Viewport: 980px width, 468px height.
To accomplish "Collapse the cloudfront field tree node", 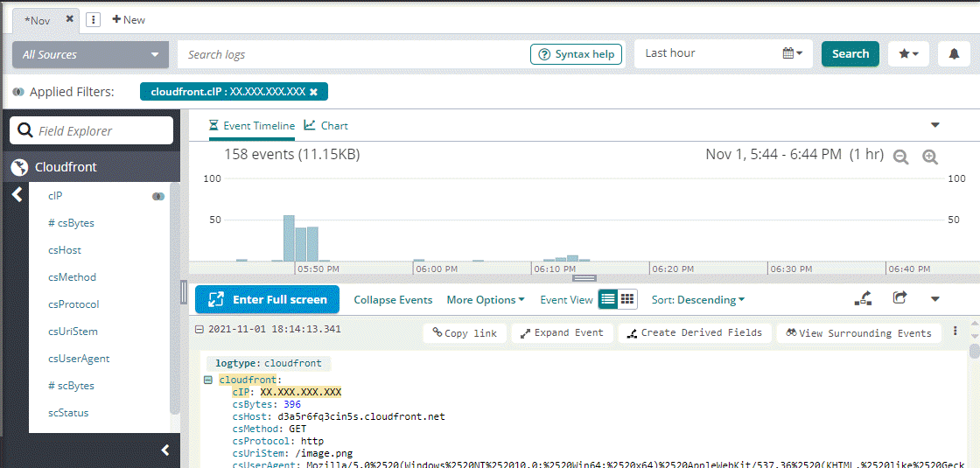I will coord(208,380).
